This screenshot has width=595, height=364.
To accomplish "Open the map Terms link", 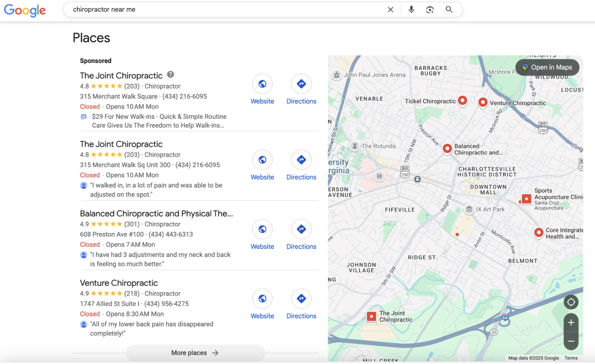I will (x=571, y=358).
